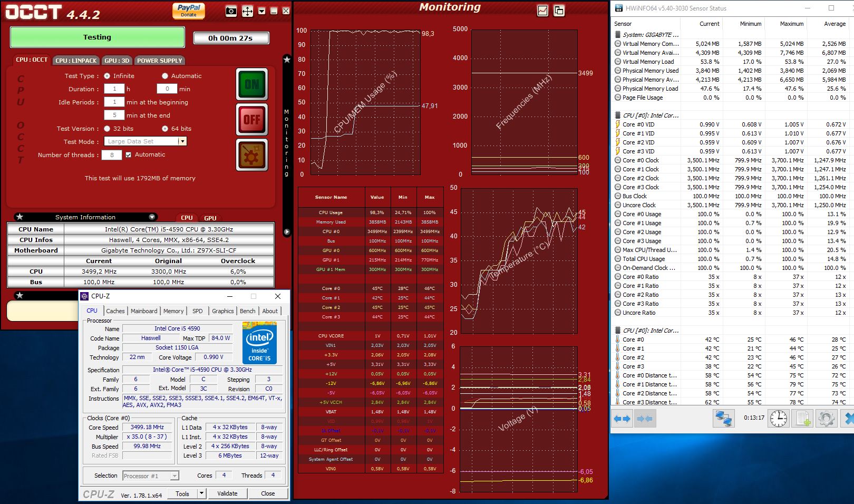The height and width of the screenshot is (504, 854).
Task: Click idle period at the end field
Action: (x=114, y=115)
